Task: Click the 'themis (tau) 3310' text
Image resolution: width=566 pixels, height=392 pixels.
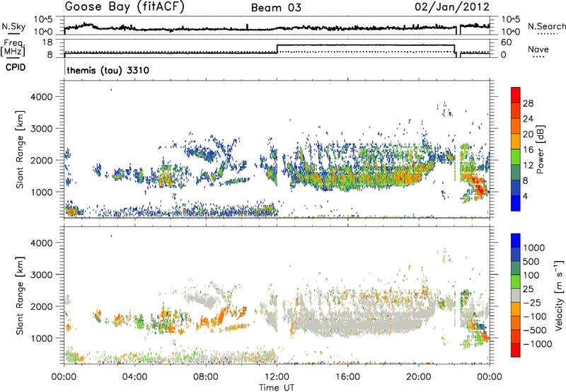Action: tap(108, 70)
